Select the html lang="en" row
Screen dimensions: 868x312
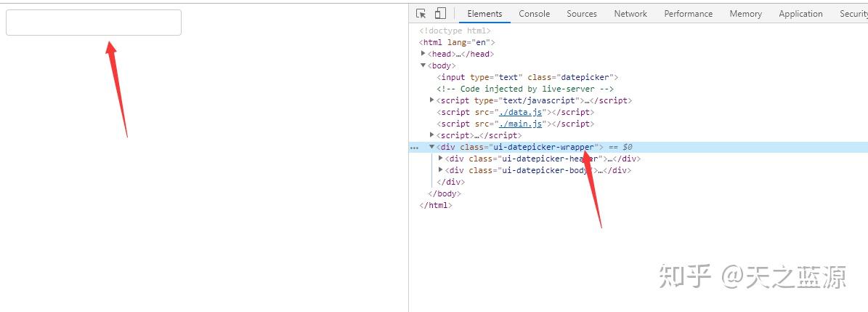pos(458,42)
